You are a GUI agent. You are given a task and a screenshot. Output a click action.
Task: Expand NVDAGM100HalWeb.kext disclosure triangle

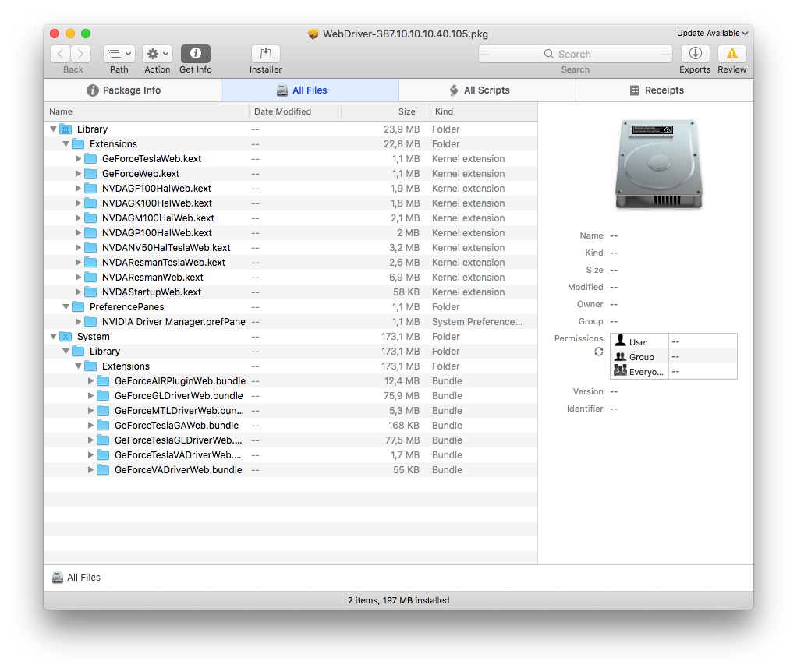(x=78, y=218)
